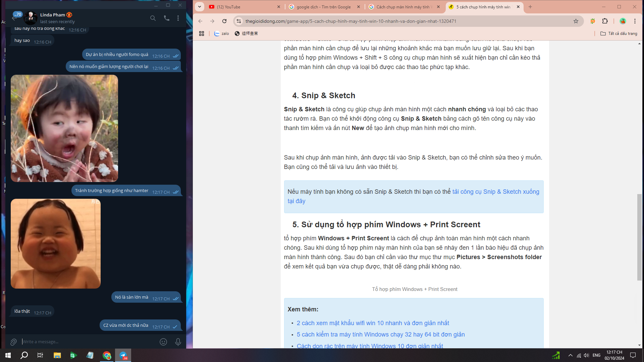644x362 pixels.
Task: View site information icon in address bar
Action: coord(239,21)
